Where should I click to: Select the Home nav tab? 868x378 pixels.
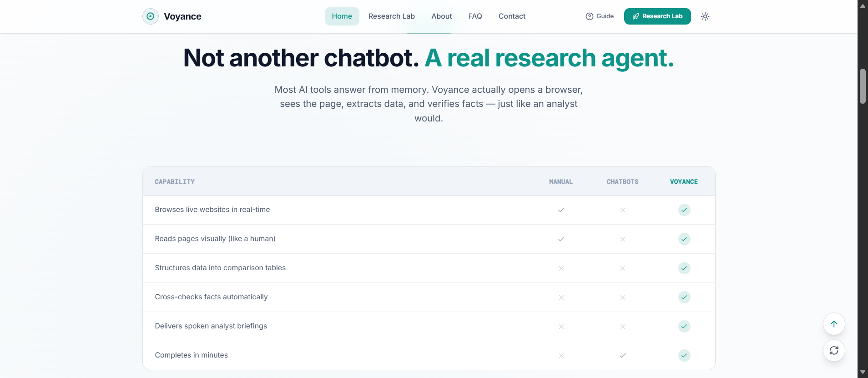click(x=342, y=16)
